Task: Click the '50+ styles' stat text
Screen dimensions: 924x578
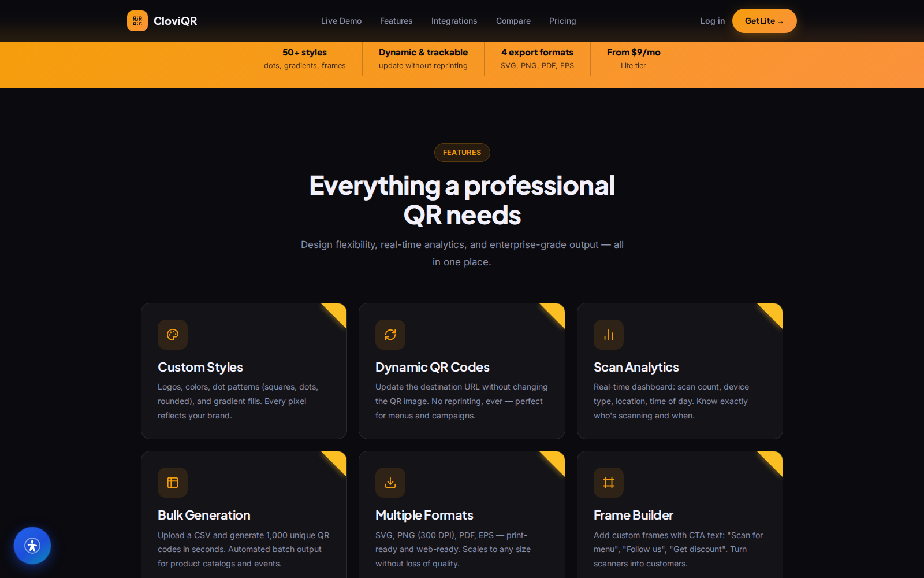Action: [x=305, y=53]
